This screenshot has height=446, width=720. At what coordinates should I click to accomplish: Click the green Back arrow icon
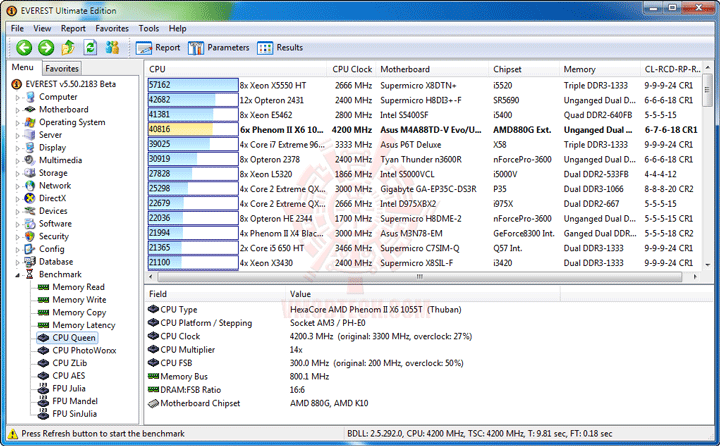click(x=24, y=47)
